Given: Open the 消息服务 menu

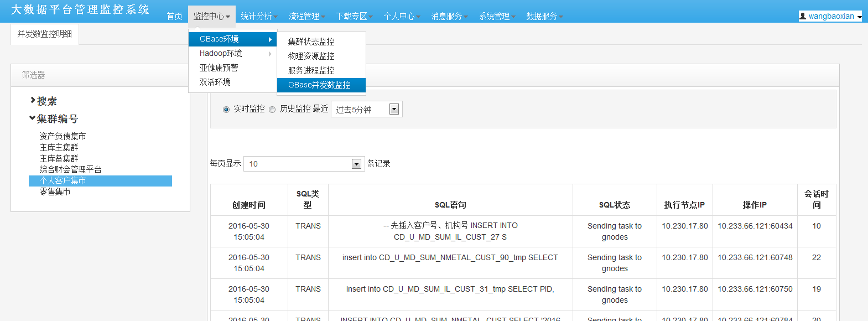Looking at the screenshot, I should click(x=449, y=16).
